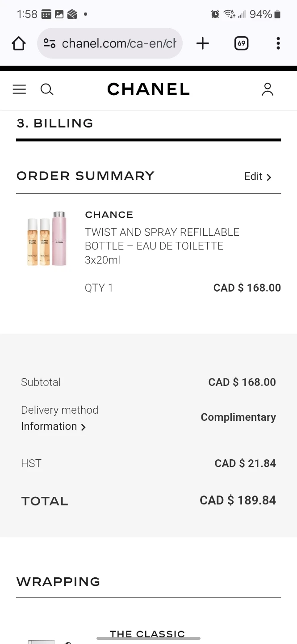Select the chanel.com address bar

[110, 43]
